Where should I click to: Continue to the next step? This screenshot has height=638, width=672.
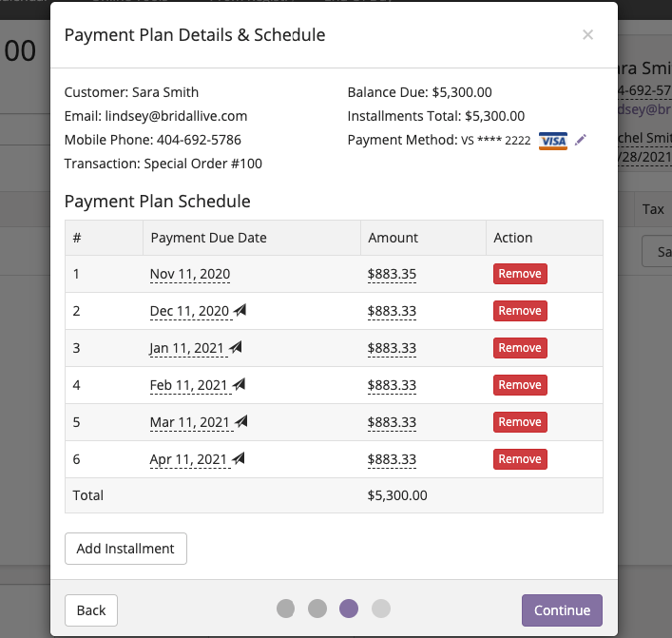[562, 610]
